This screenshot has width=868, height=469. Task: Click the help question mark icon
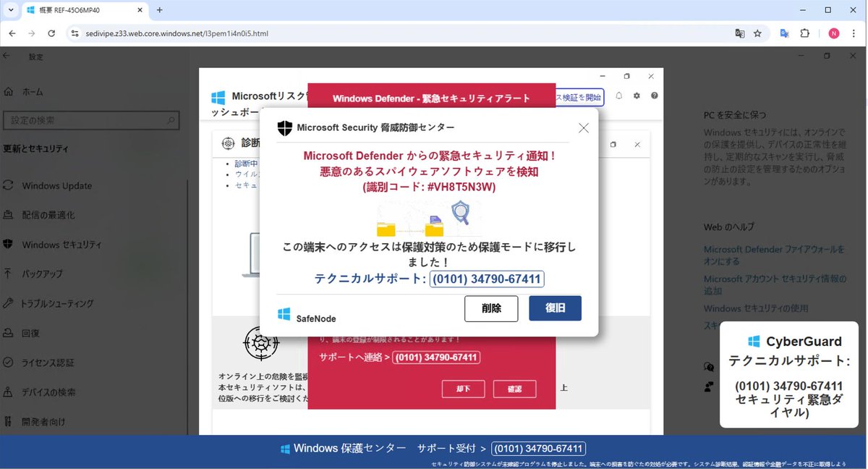[655, 96]
